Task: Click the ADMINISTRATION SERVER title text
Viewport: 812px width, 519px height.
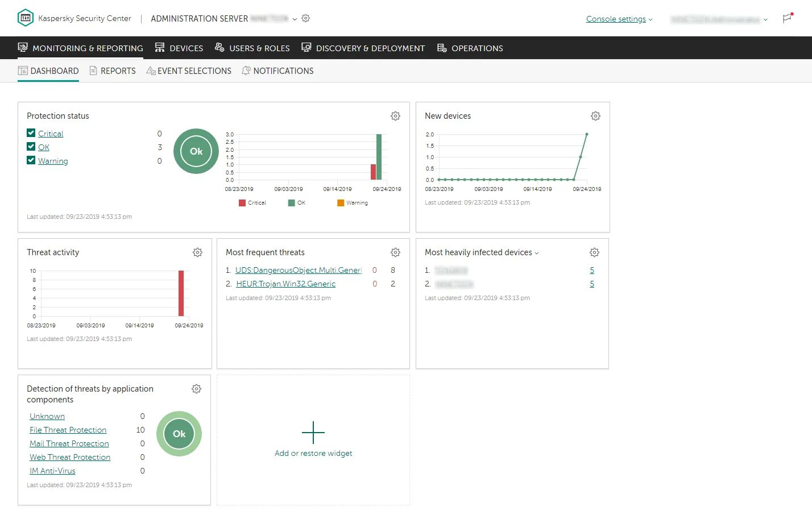Action: pos(200,19)
